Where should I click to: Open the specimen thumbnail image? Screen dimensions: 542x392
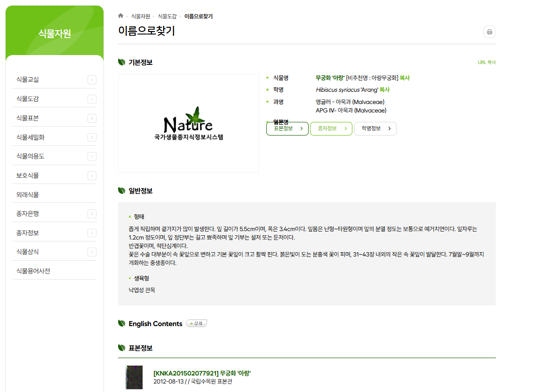coord(134,377)
